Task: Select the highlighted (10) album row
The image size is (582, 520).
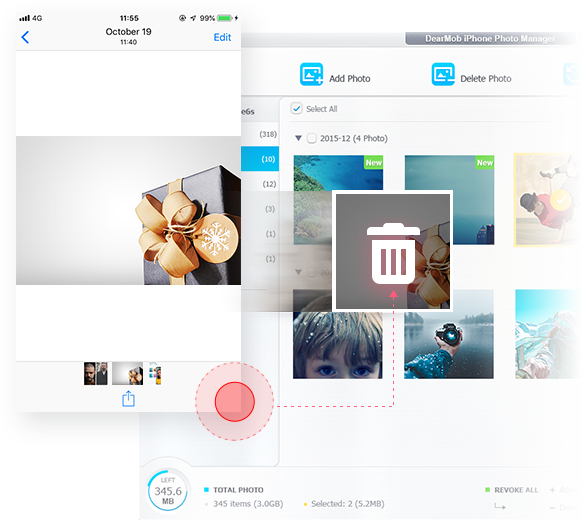Action: 260,159
